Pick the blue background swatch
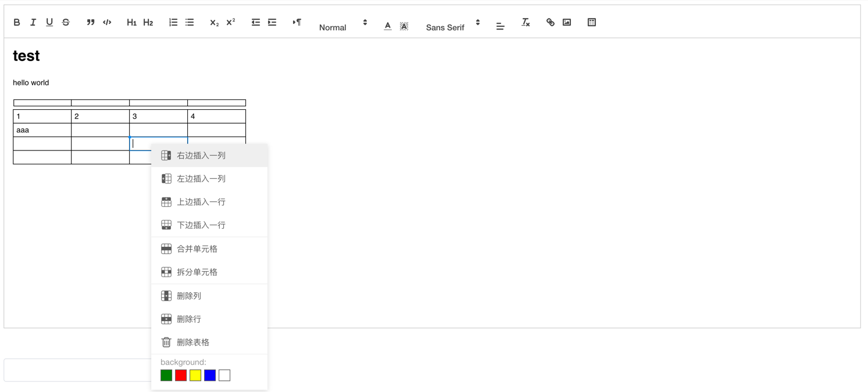Image resolution: width=868 pixels, height=392 pixels. tap(210, 375)
